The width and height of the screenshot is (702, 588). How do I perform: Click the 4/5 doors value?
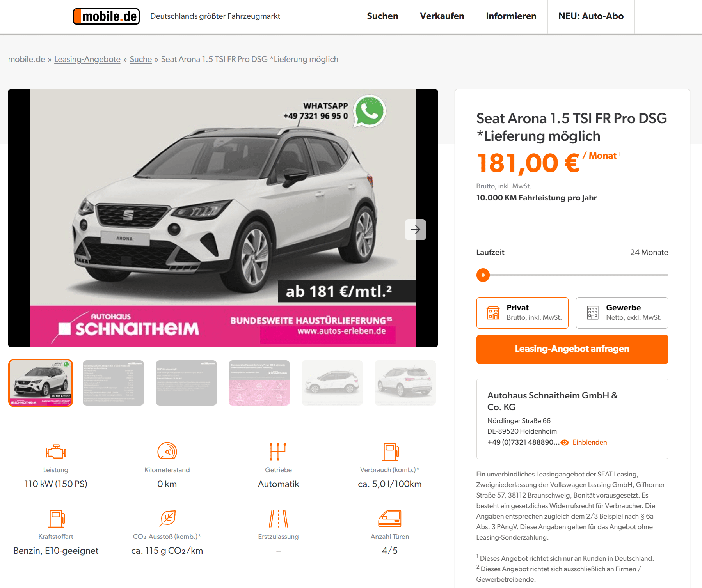pyautogui.click(x=390, y=551)
